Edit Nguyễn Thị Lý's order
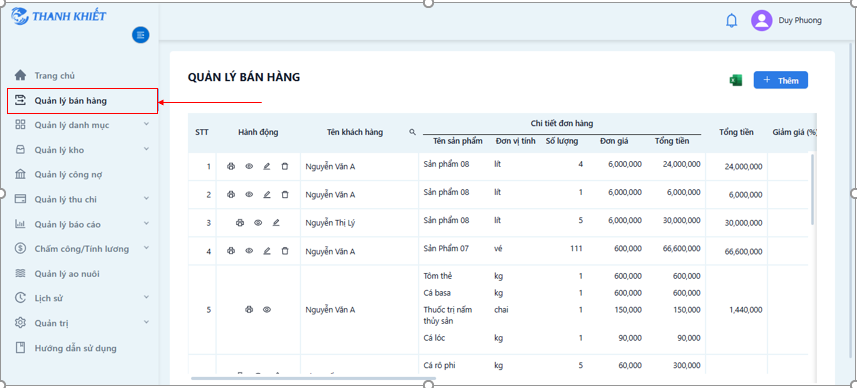Screen dimensions: 857x388 coord(276,222)
